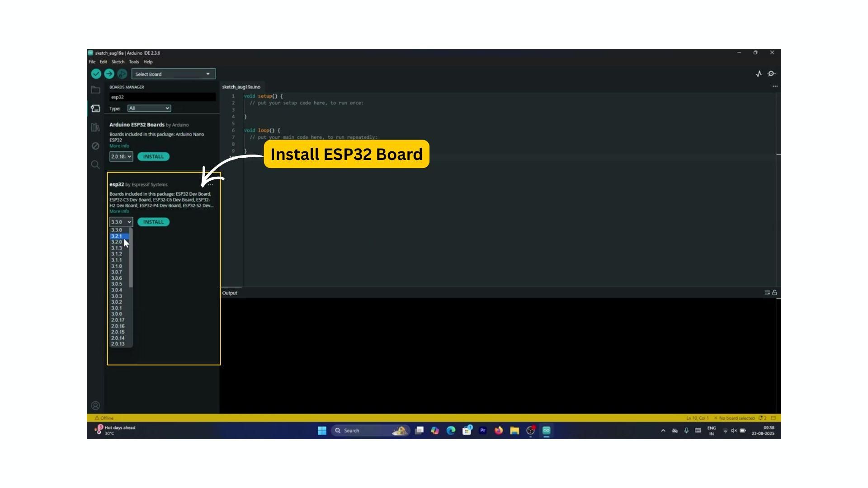This screenshot has height=488, width=868.
Task: Open More info for esp32 by Espressif
Action: point(119,211)
